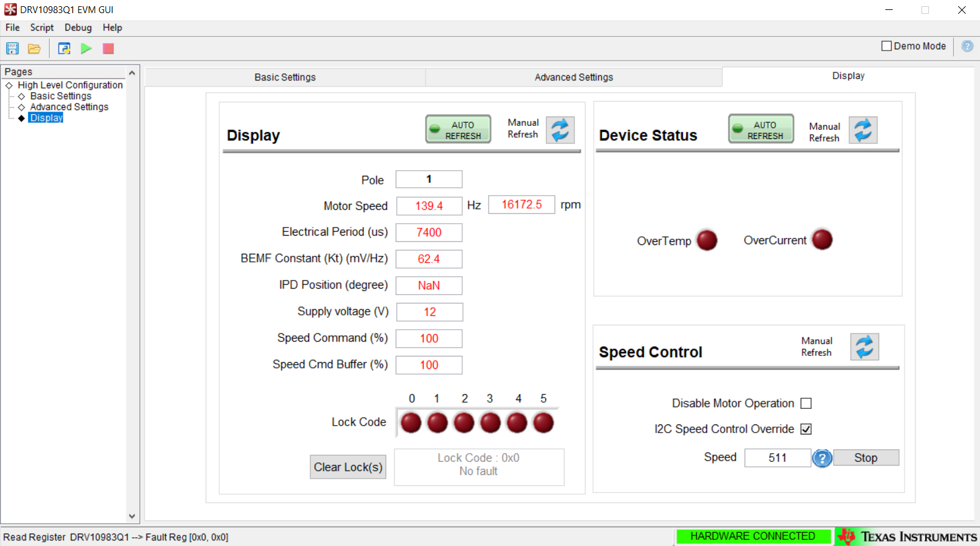Click the Speed input field showing 511
The width and height of the screenshot is (980, 546).
pyautogui.click(x=778, y=457)
